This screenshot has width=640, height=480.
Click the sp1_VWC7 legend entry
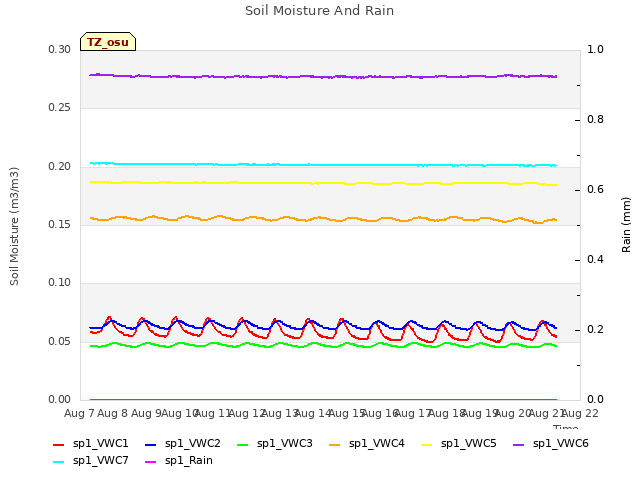(91, 461)
